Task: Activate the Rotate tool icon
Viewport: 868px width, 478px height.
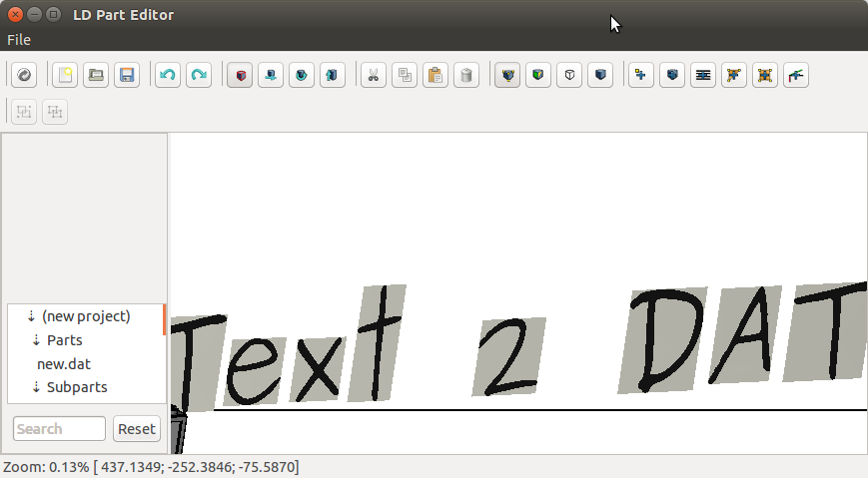Action: pos(302,75)
